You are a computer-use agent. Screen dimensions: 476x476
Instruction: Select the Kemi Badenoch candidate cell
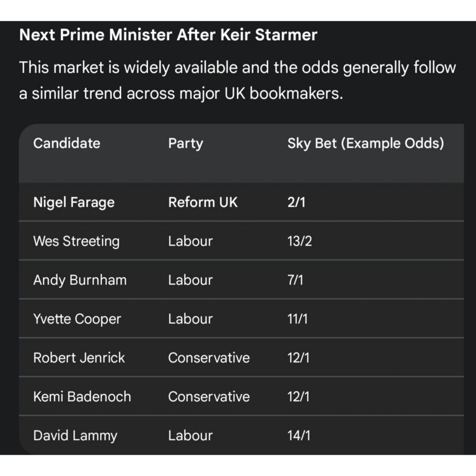(x=82, y=397)
